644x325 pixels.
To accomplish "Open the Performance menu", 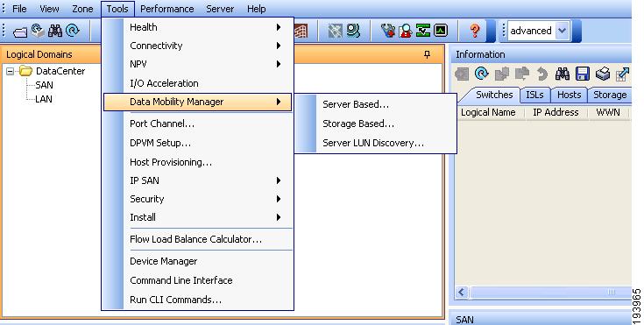I will 167,9.
